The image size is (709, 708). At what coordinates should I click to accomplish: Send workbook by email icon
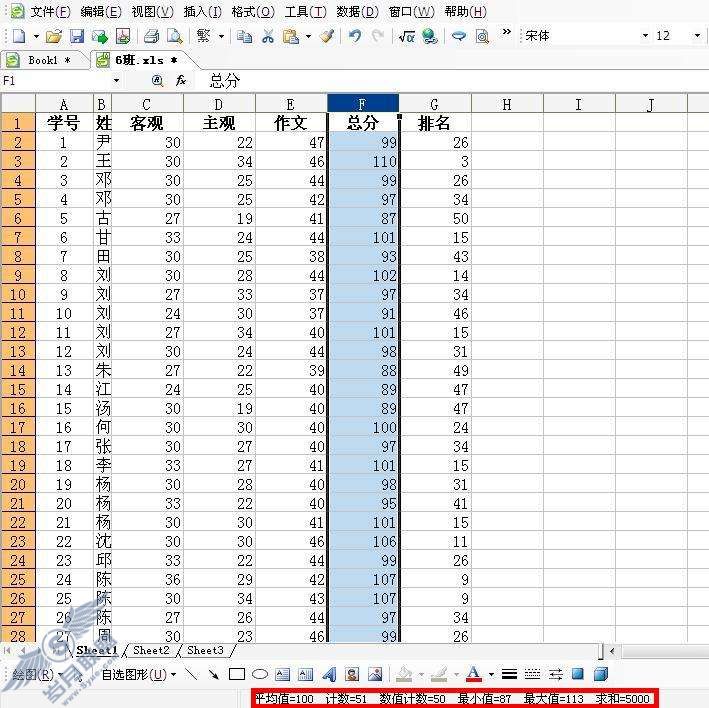pos(99,36)
